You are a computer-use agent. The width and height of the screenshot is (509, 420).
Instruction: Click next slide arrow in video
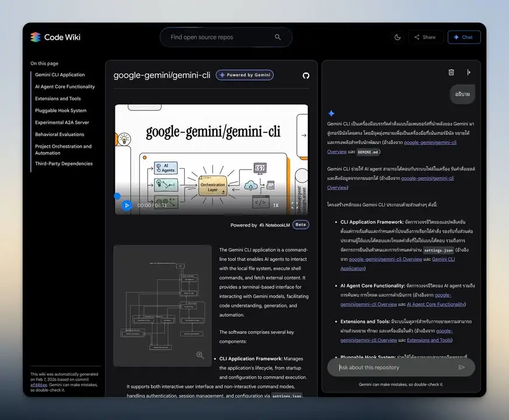coord(304,135)
